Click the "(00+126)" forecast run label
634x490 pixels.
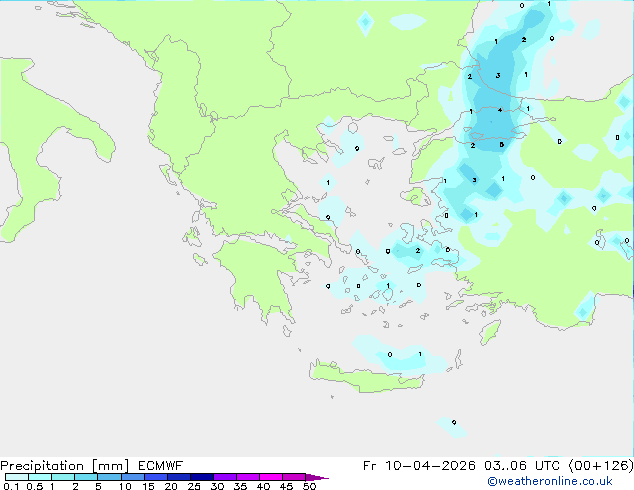coord(601,466)
